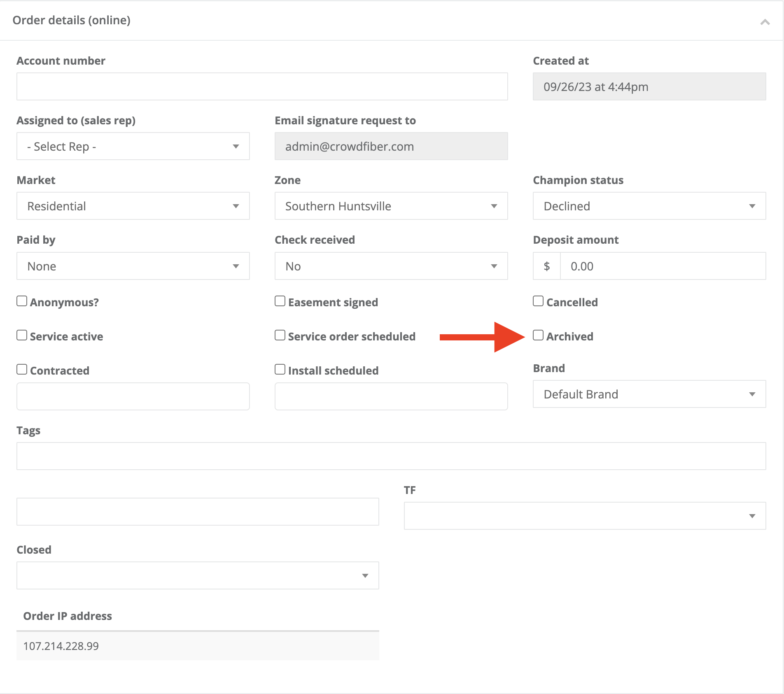Tick the Install scheduled checkbox
Viewport: 784px width, 694px height.
click(x=280, y=370)
